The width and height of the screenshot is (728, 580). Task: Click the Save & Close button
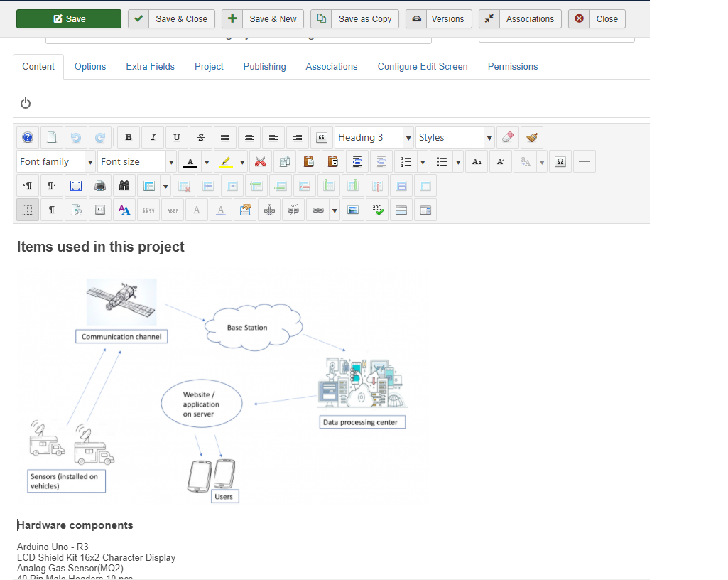172,19
